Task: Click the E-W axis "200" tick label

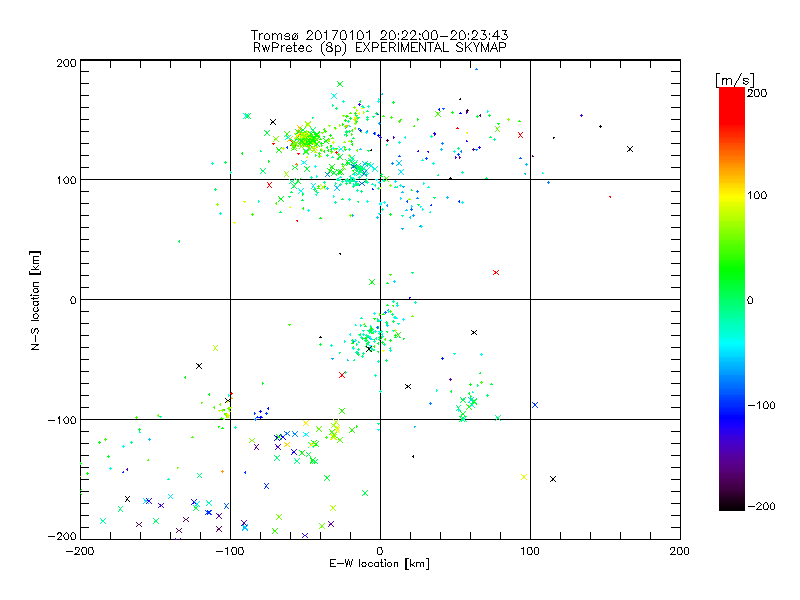Action: (x=680, y=551)
